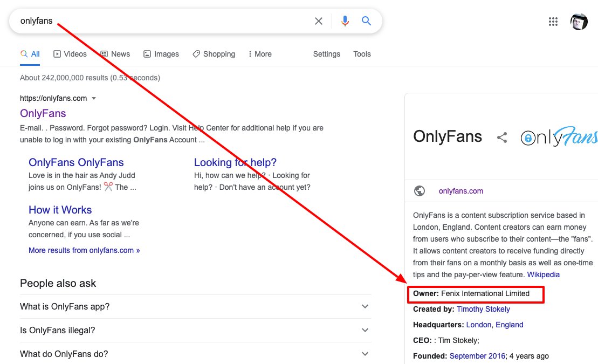This screenshot has width=598, height=364.
Task: Switch to the Shopping tab
Action: point(214,54)
